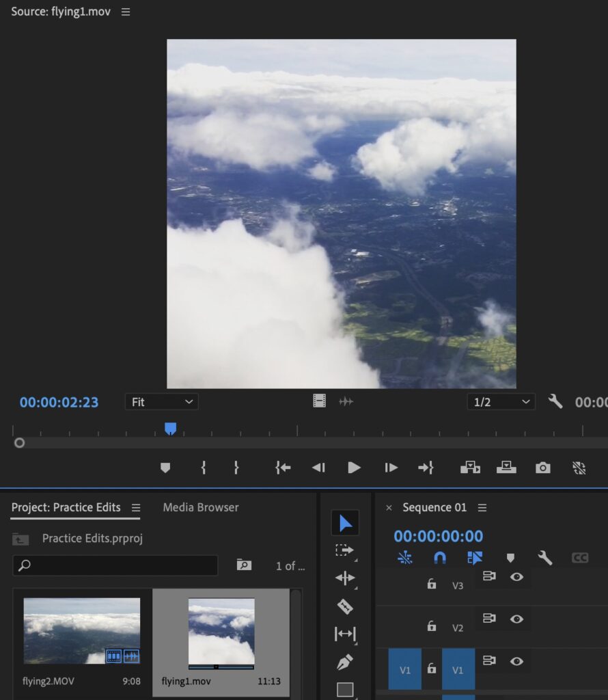Open Project panel hamburger menu

coord(136,508)
